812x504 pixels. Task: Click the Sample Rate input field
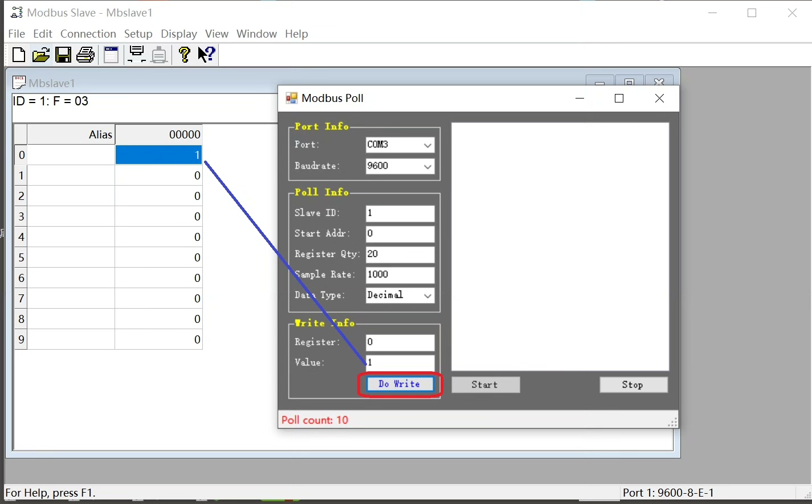tap(400, 275)
